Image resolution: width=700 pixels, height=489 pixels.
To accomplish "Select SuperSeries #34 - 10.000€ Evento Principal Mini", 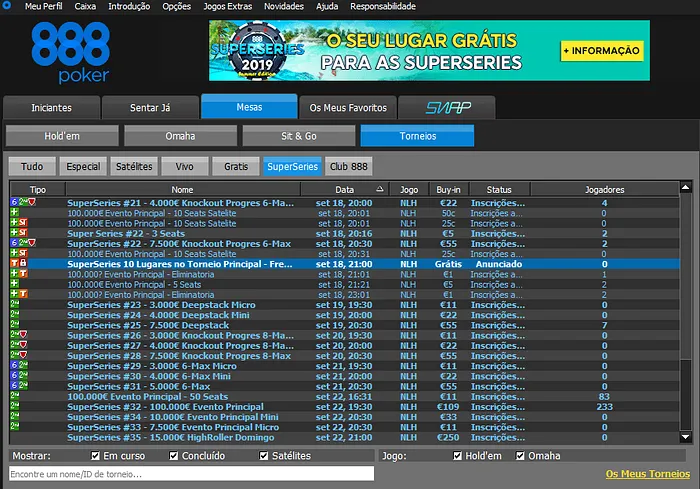I will click(x=345, y=417).
